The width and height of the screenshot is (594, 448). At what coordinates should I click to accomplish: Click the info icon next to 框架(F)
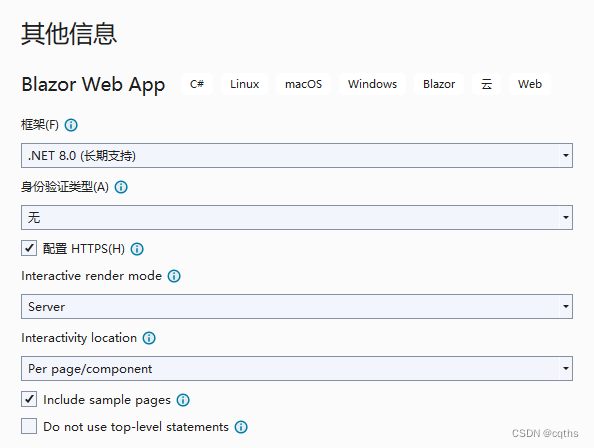tap(71, 125)
